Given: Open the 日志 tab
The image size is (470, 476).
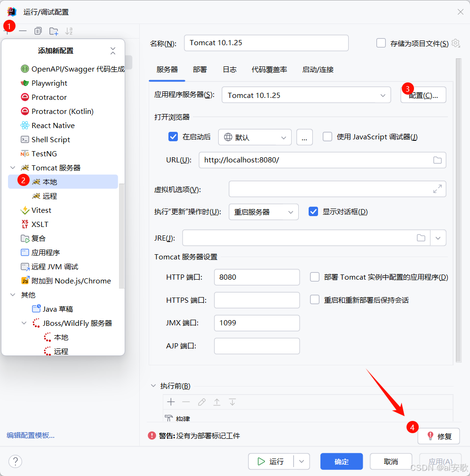Looking at the screenshot, I should [x=230, y=70].
